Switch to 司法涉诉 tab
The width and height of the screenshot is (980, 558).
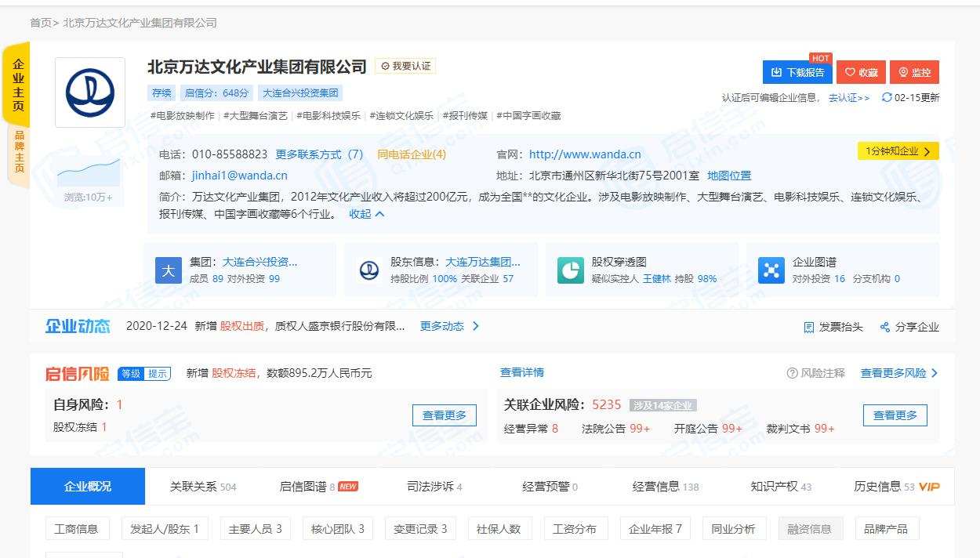click(430, 486)
